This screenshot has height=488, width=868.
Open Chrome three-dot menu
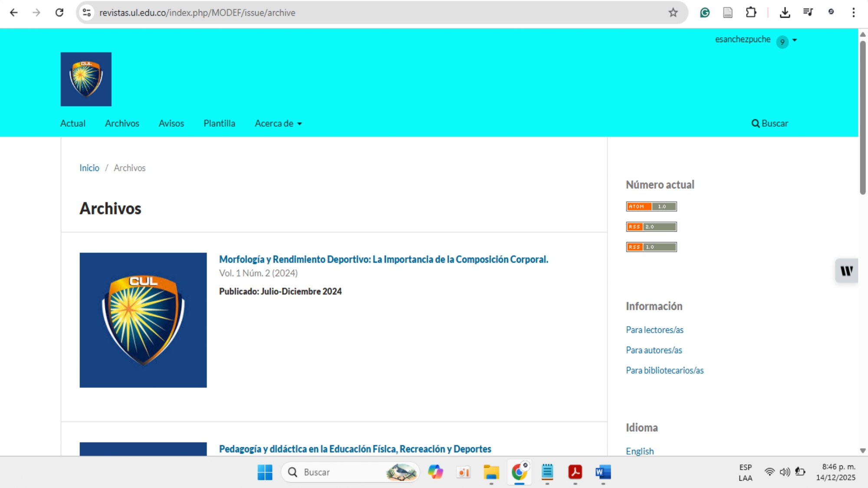[x=853, y=13]
